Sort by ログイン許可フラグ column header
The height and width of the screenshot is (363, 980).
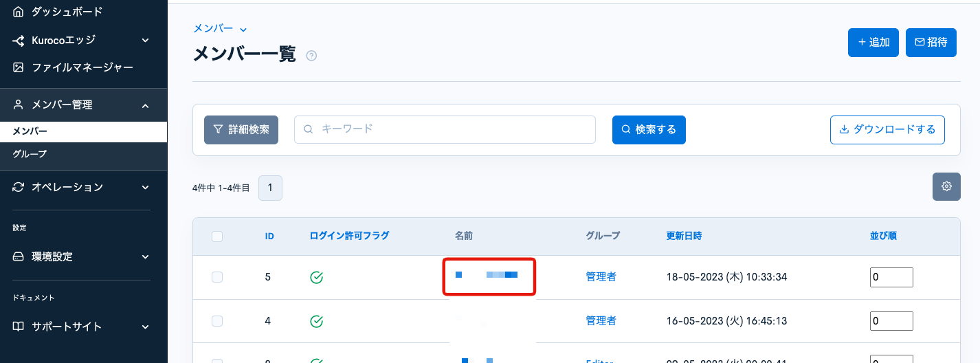[349, 236]
